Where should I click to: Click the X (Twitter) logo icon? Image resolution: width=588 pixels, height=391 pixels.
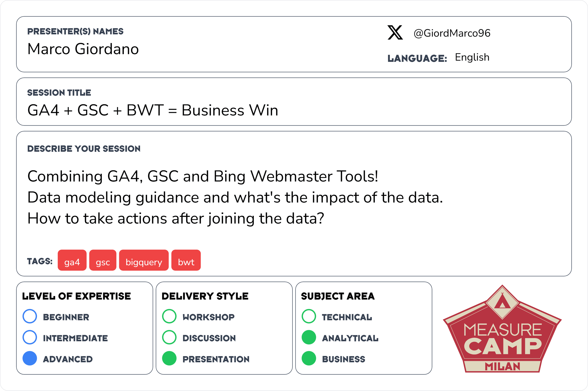pyautogui.click(x=395, y=33)
